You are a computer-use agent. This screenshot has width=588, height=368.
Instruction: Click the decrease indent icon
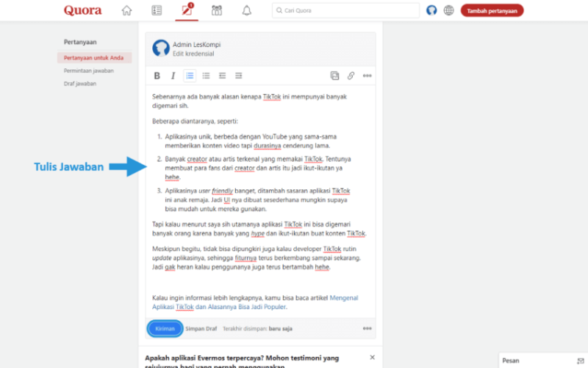[222, 76]
